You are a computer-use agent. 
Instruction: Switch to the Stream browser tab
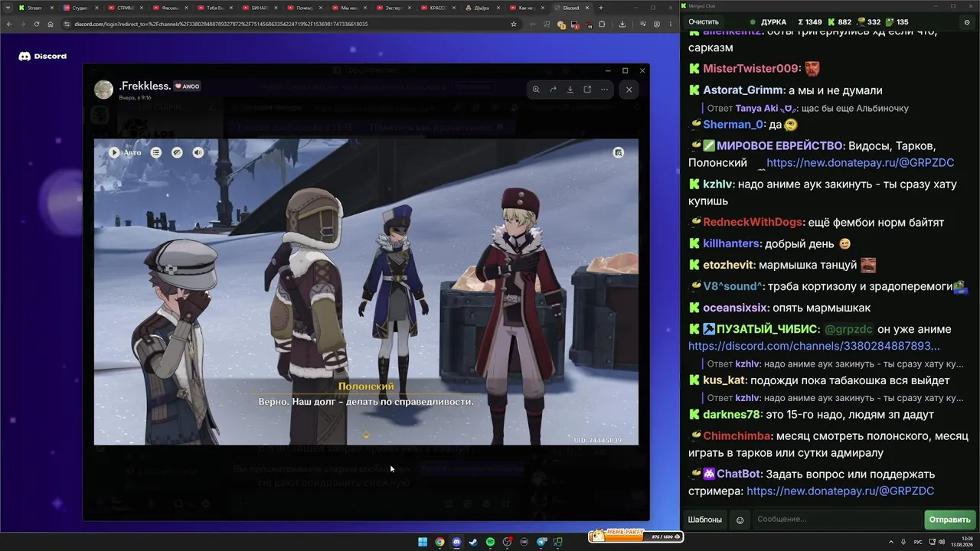click(35, 8)
